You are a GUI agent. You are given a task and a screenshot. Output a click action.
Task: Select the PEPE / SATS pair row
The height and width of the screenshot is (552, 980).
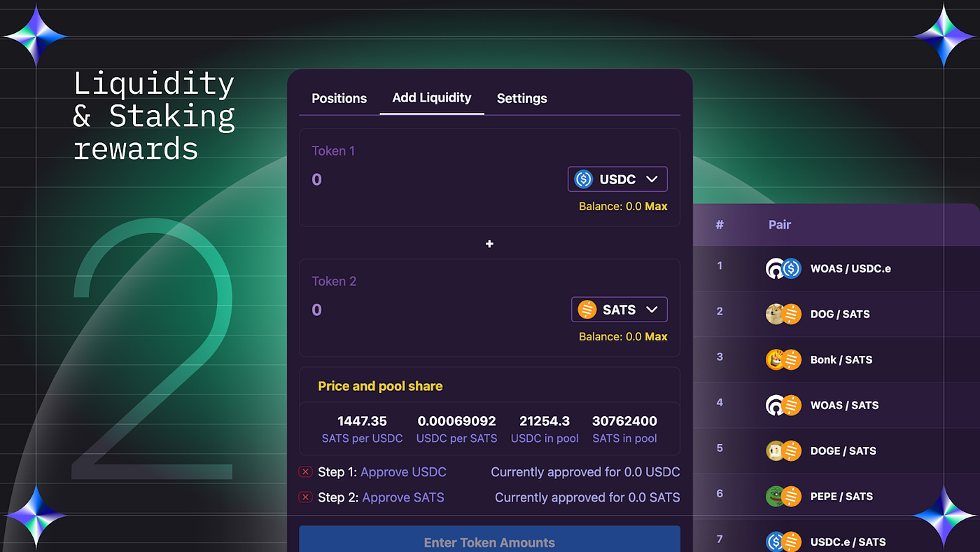point(836,496)
